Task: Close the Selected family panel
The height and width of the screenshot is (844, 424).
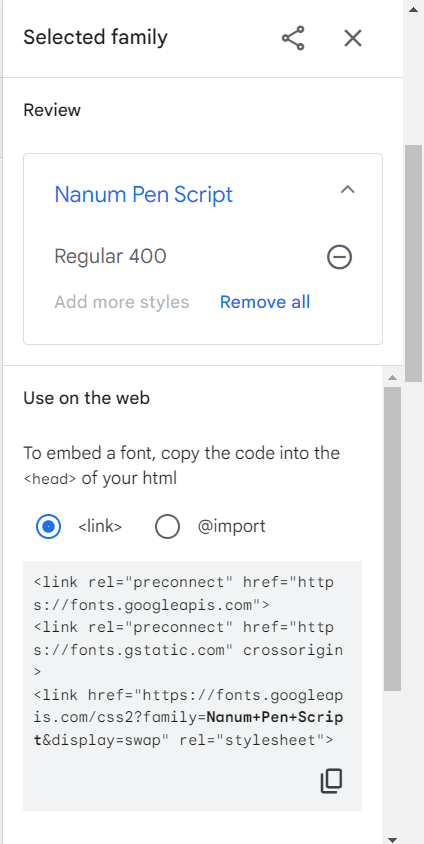Action: [353, 38]
